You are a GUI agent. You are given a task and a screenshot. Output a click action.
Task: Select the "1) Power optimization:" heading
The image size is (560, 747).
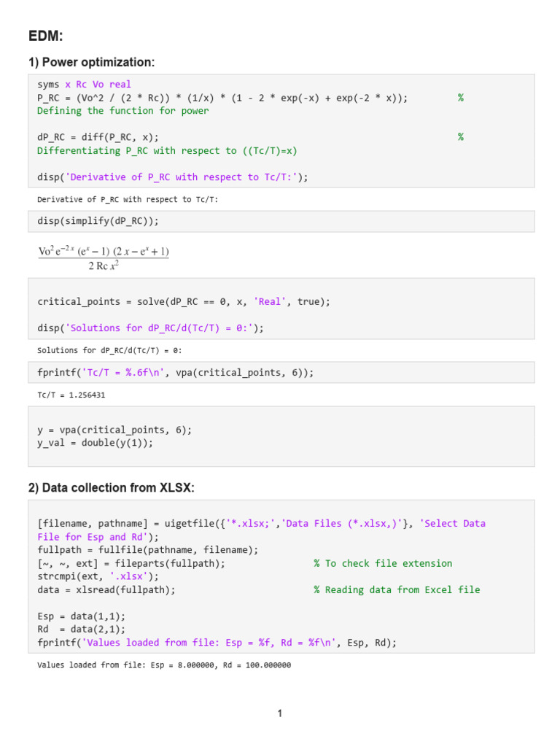[91, 63]
